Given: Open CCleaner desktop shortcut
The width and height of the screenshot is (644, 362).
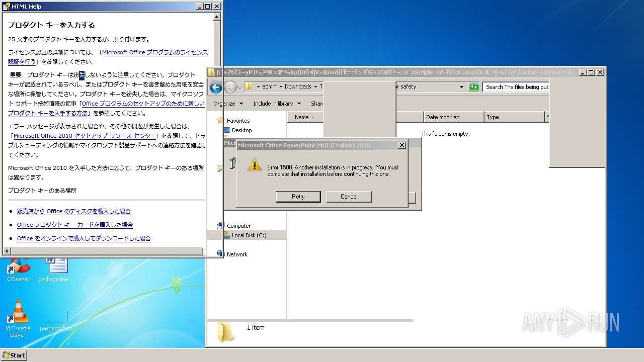Looking at the screenshot, I should point(18,269).
